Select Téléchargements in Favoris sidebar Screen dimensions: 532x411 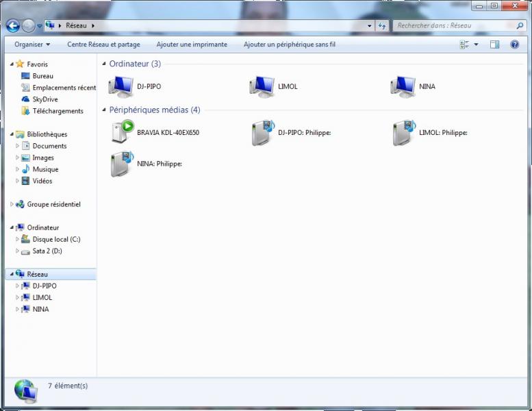pyautogui.click(x=58, y=111)
